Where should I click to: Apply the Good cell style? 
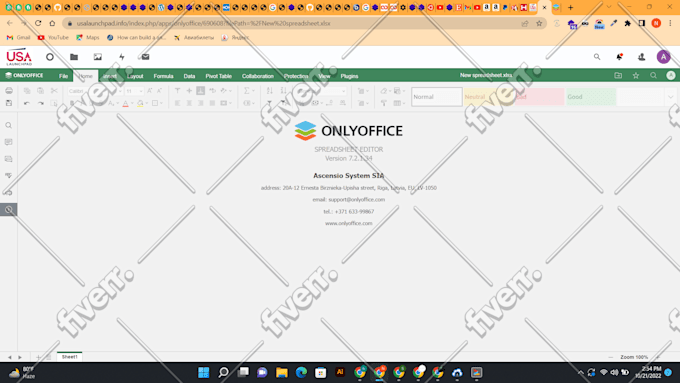(x=591, y=97)
